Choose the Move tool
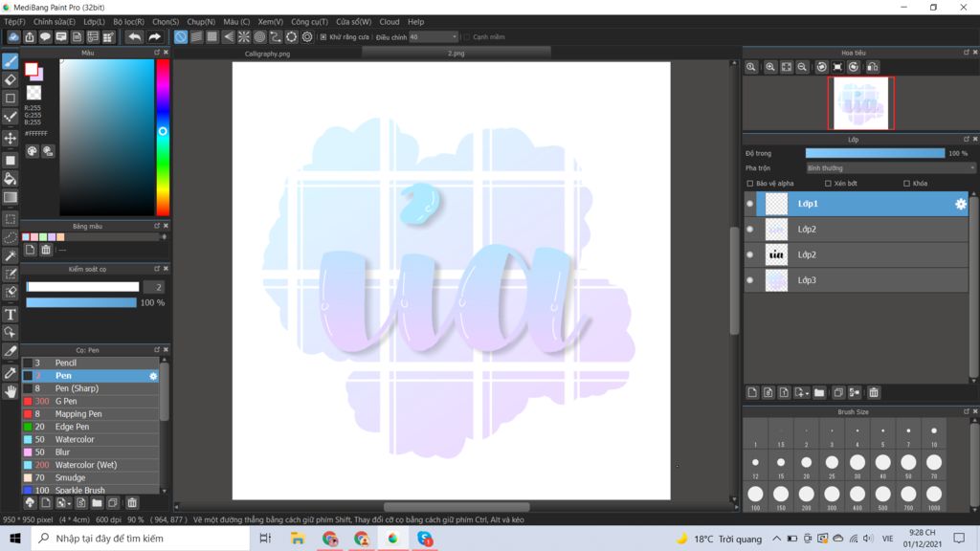Screen dimensions: 980x551 10,138
